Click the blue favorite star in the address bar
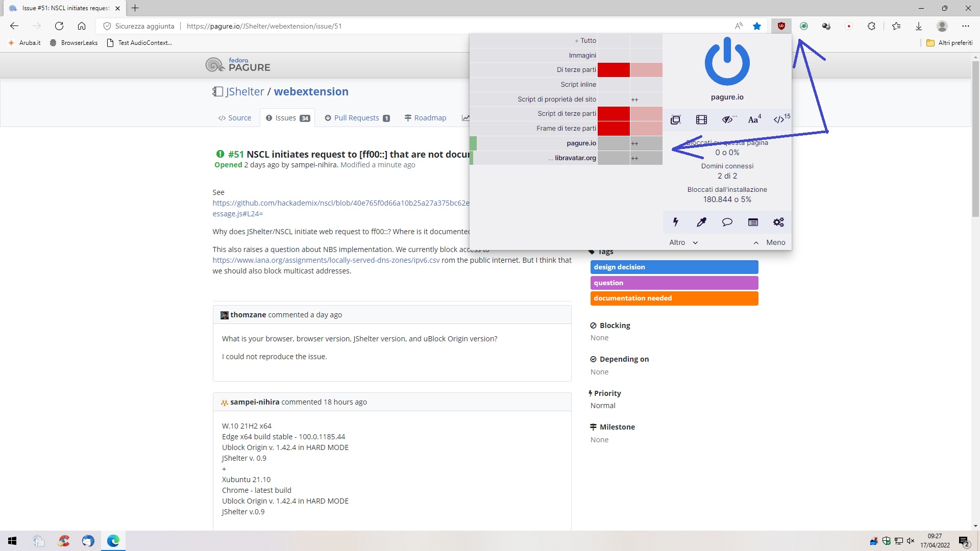 pos(757,26)
